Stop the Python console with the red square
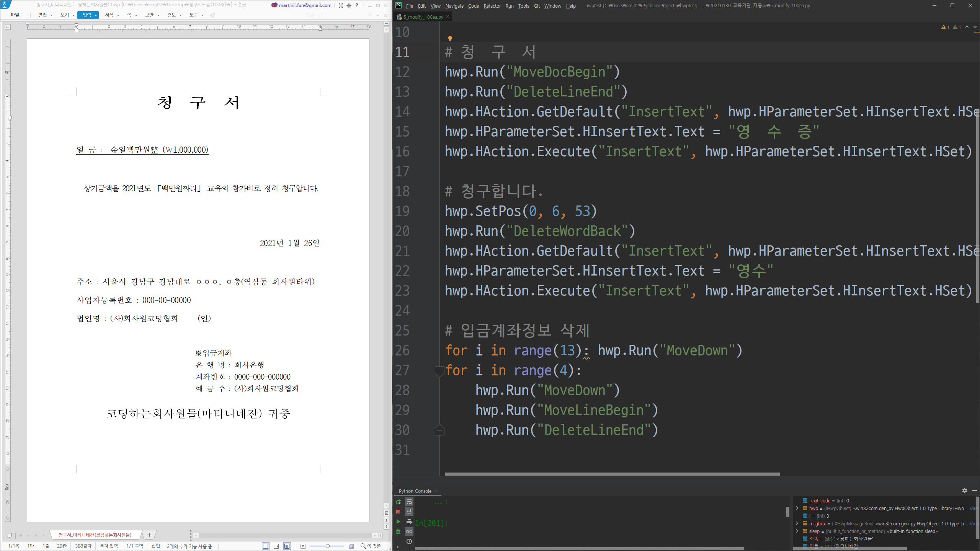 coord(398,512)
